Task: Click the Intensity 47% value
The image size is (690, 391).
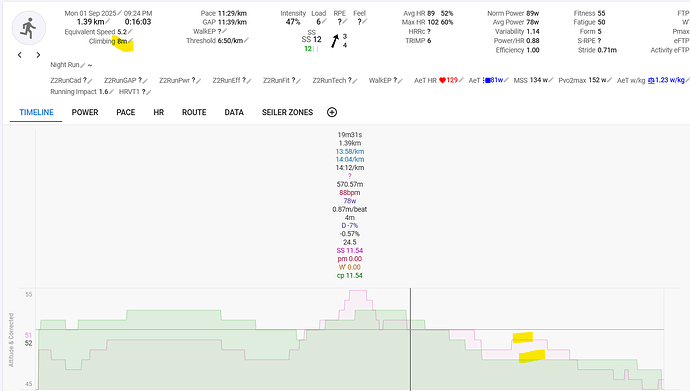Action: [293, 22]
